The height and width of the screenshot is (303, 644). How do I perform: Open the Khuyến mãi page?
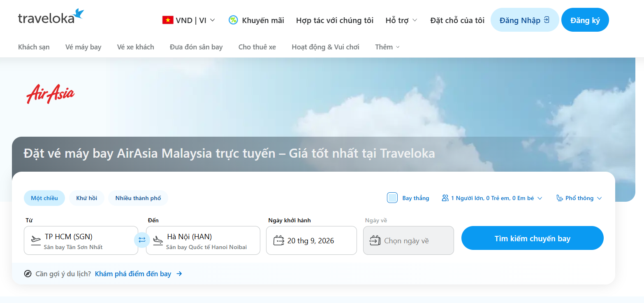click(256, 20)
